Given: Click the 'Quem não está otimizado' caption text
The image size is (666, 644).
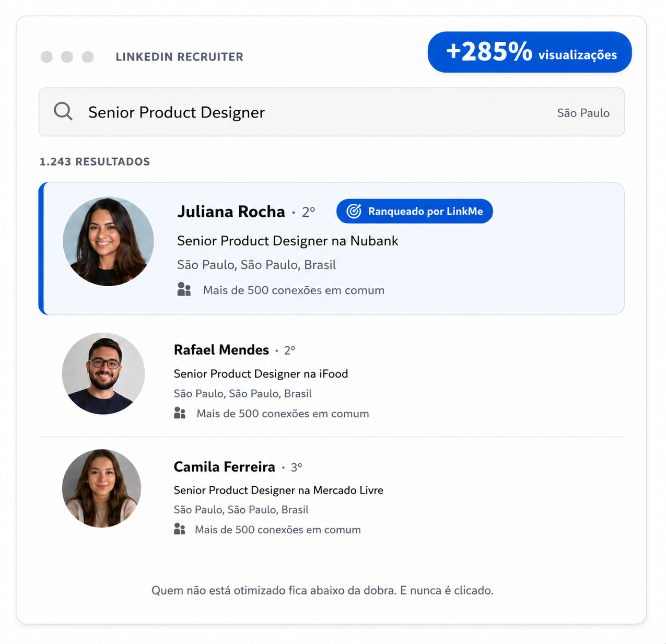Looking at the screenshot, I should point(322,591).
